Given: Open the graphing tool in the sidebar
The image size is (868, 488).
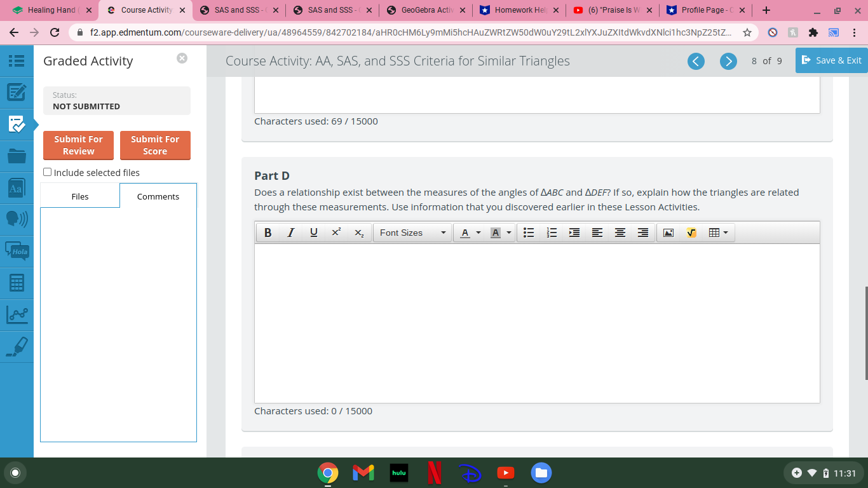Looking at the screenshot, I should point(17,315).
